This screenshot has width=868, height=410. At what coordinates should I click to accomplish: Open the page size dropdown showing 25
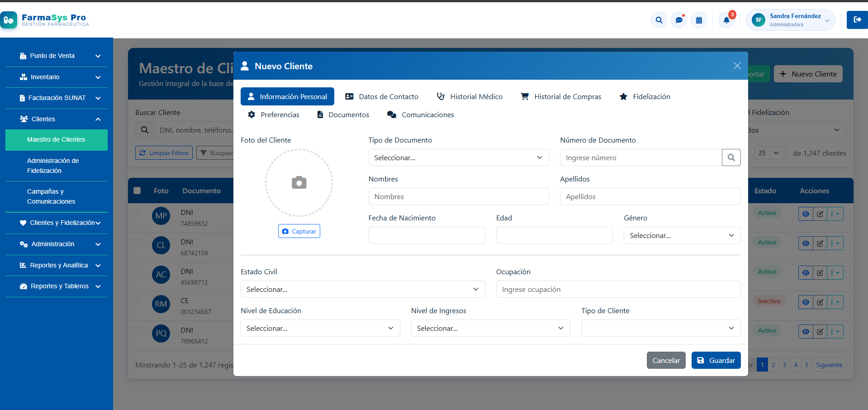769,153
